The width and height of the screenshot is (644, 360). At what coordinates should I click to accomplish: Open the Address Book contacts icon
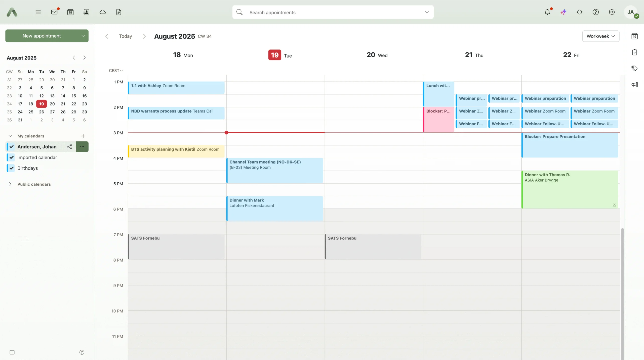point(86,12)
